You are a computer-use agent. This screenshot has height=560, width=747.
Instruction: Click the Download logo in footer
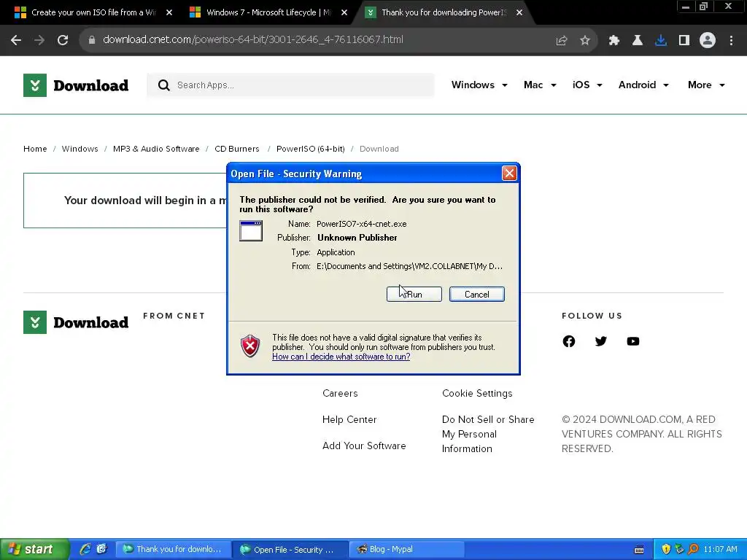point(76,322)
